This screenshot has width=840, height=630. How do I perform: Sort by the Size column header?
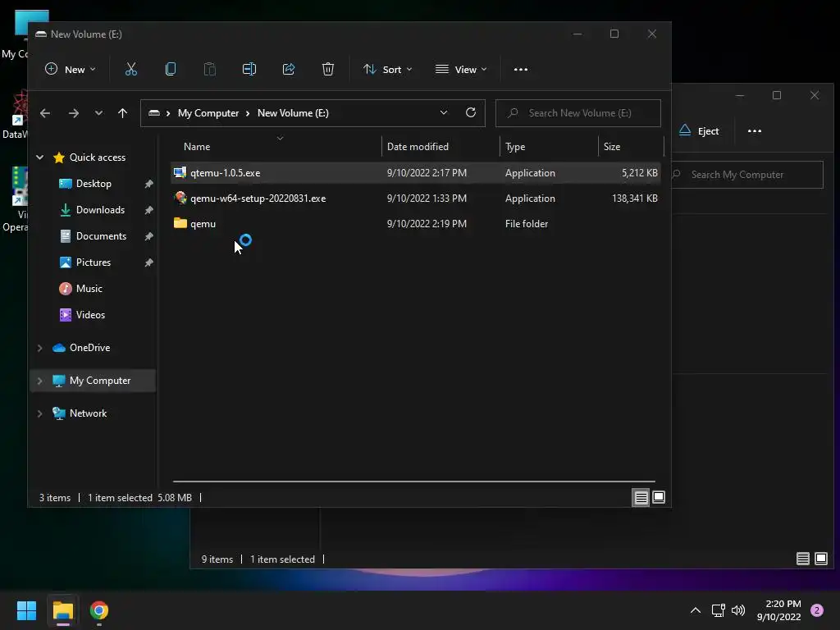[x=631, y=146]
